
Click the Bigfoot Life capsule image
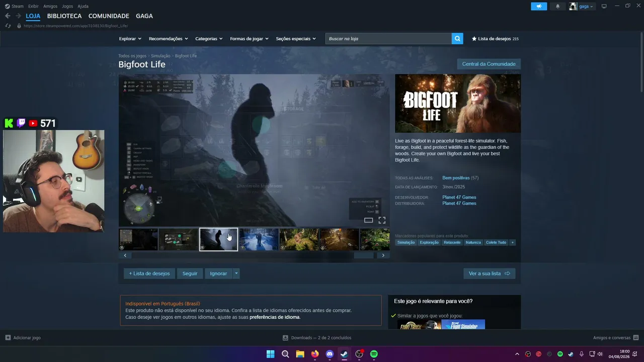point(458,104)
